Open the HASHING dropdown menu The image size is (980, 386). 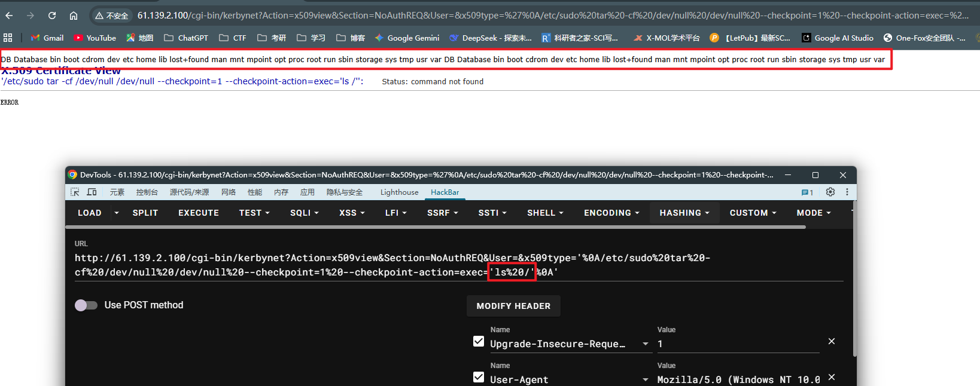pos(684,213)
